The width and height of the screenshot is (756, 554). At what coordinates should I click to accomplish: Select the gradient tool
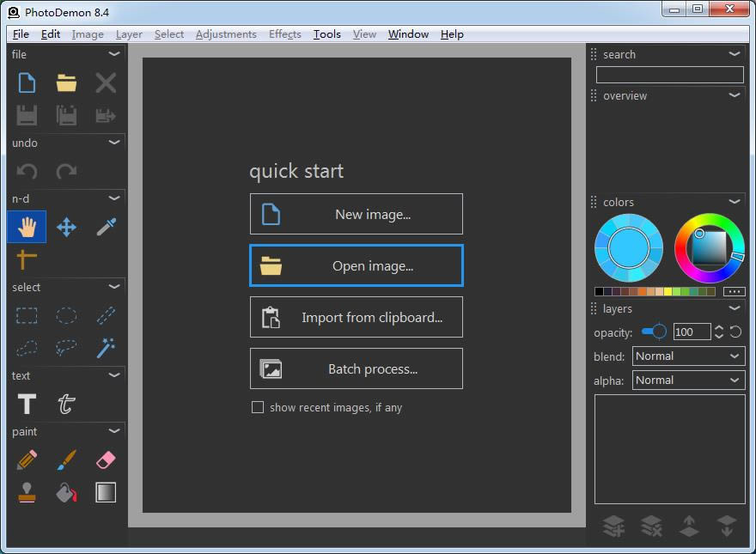coord(106,492)
